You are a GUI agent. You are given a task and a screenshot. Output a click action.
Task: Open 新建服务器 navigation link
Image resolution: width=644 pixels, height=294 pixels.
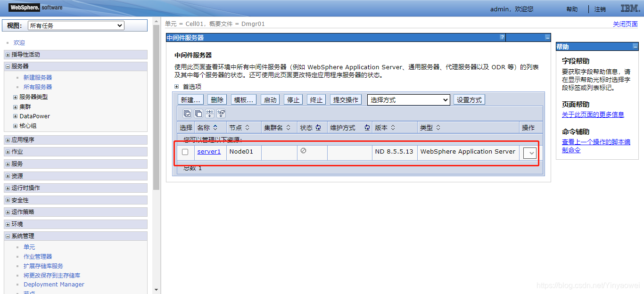point(38,77)
